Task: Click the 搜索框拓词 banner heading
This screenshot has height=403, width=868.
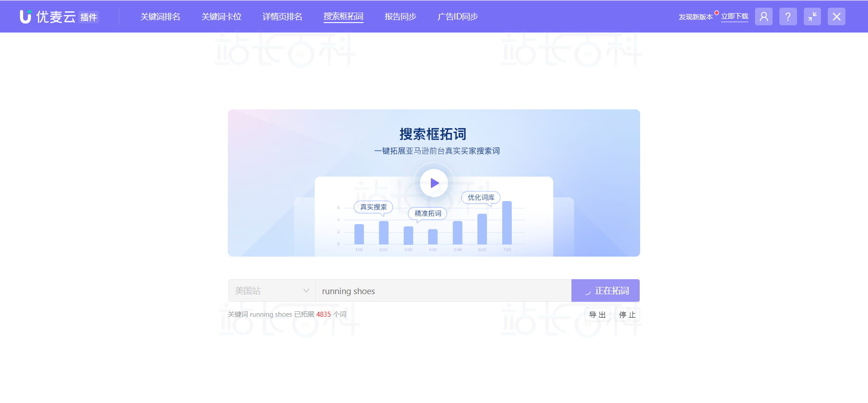Action: (433, 134)
